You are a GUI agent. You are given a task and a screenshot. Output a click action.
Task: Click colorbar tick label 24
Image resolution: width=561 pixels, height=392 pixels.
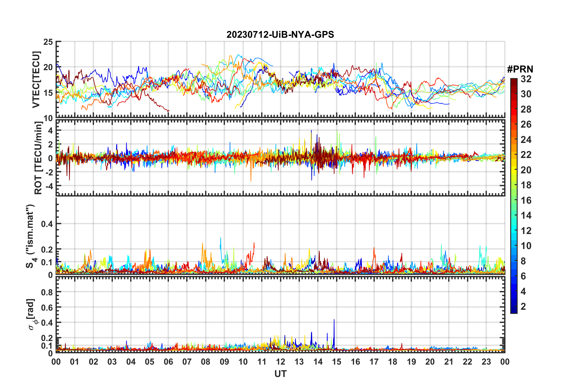[x=526, y=140]
